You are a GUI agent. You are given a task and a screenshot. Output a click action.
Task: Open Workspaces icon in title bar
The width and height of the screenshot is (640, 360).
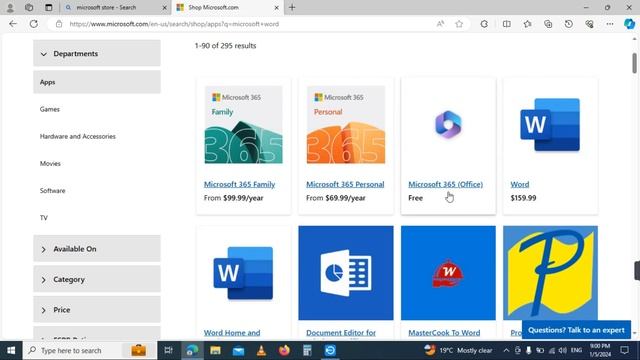29,7
